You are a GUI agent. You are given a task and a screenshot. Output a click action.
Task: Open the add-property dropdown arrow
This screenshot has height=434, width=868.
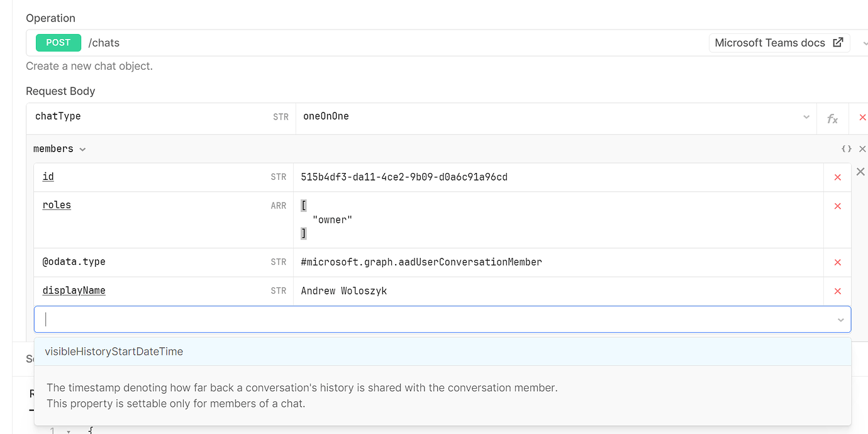coord(840,320)
